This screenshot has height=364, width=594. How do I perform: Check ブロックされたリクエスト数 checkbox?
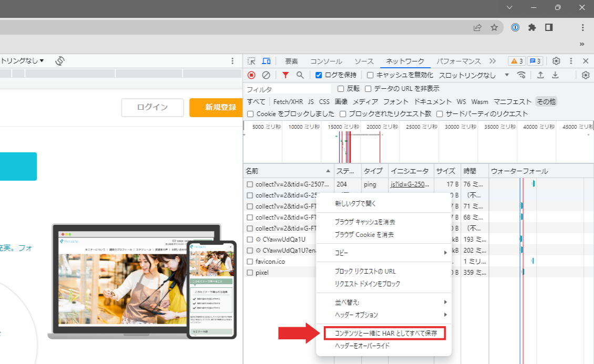tap(343, 114)
